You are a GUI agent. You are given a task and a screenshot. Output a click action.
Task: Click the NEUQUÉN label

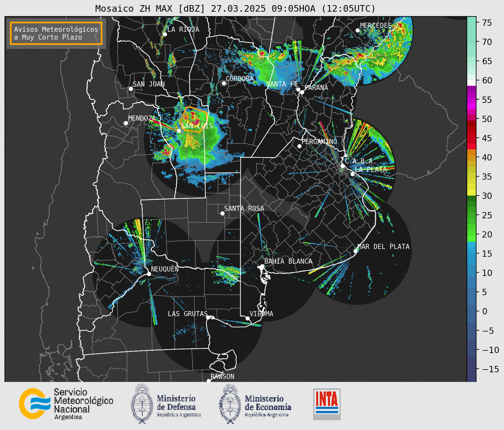(165, 269)
